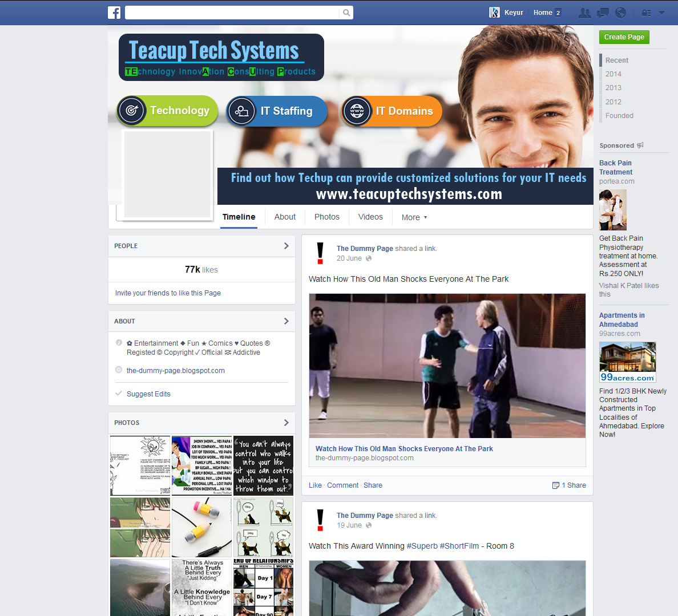This screenshot has width=678, height=616.
Task: Click the search magnifier icon
Action: click(x=346, y=12)
